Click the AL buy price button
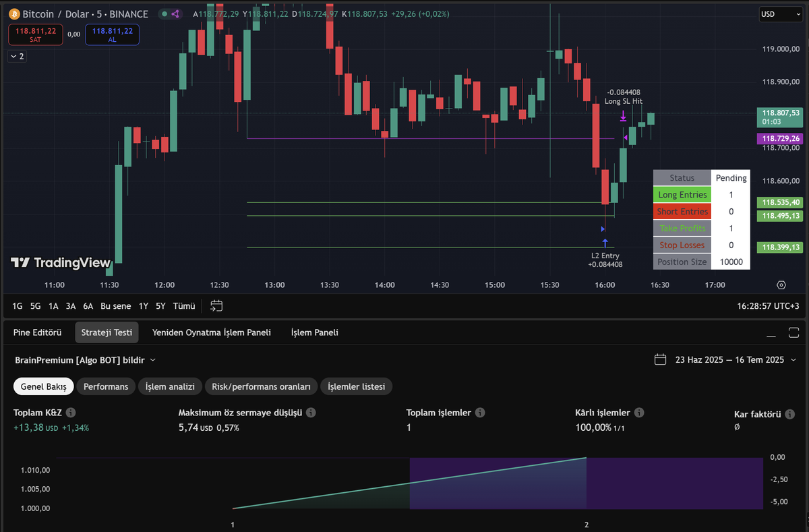This screenshot has height=532, width=809. pos(112,35)
